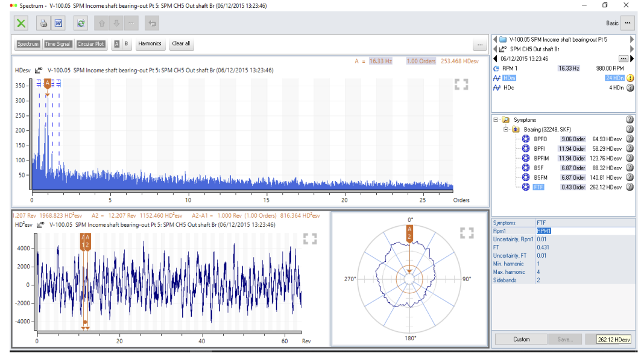Go to next measurement date with right arrow

[632, 59]
